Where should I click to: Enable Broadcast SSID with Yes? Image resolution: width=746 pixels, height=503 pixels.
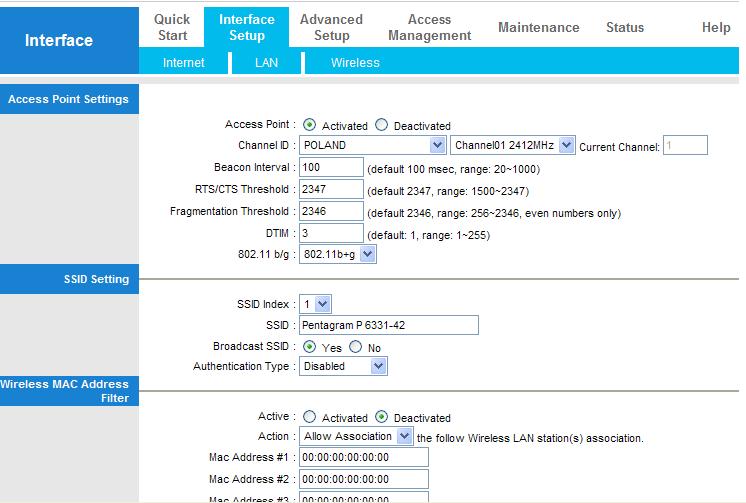pyautogui.click(x=309, y=347)
